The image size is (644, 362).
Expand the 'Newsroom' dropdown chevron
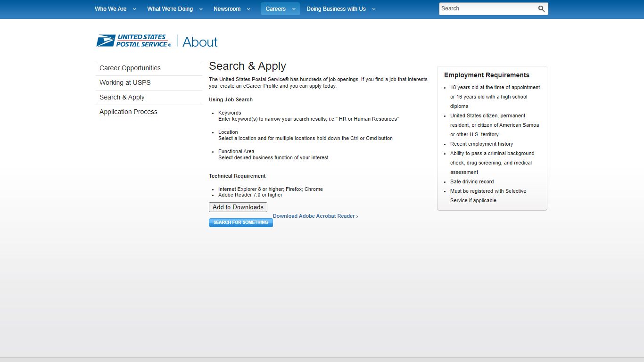click(248, 9)
